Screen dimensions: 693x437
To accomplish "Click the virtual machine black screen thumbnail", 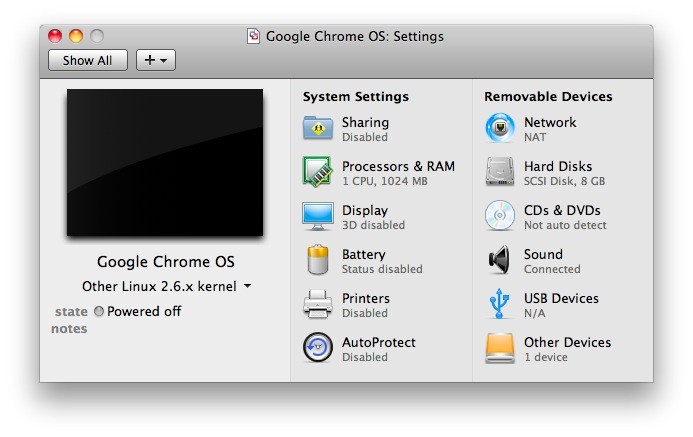I will point(165,163).
